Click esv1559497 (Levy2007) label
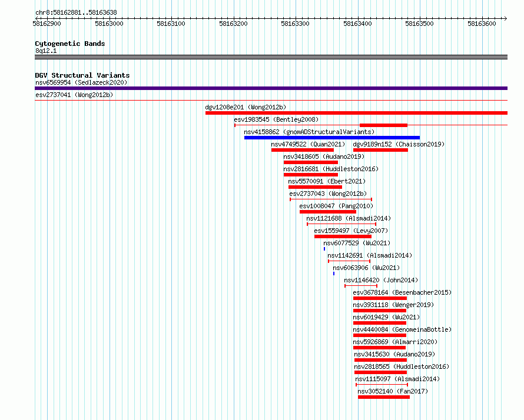Image resolution: width=524 pixels, height=420 pixels. point(351,231)
